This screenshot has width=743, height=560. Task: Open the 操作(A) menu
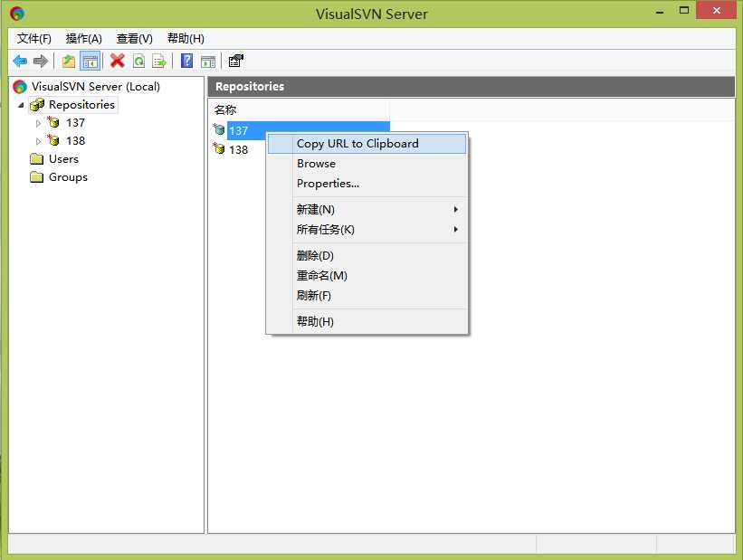pos(84,38)
